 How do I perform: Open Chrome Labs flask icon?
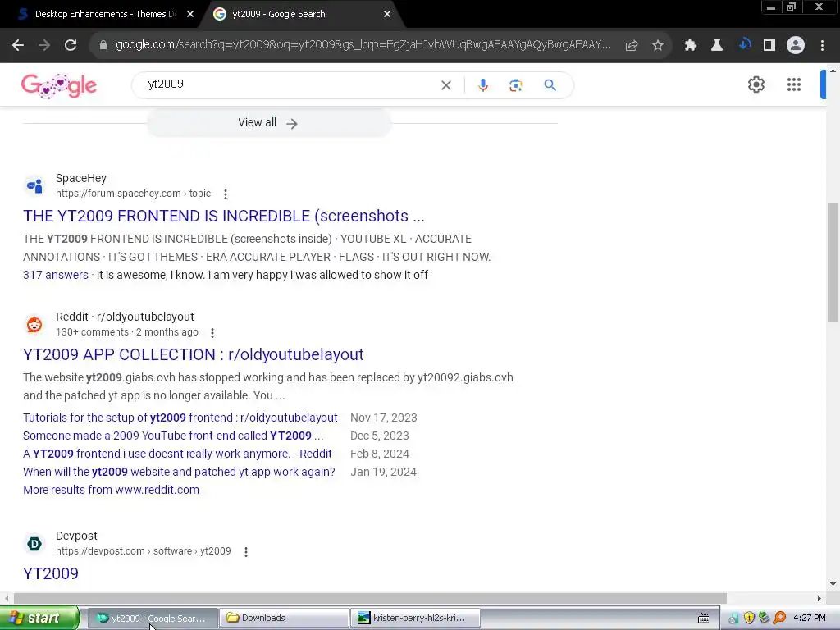[717, 46]
